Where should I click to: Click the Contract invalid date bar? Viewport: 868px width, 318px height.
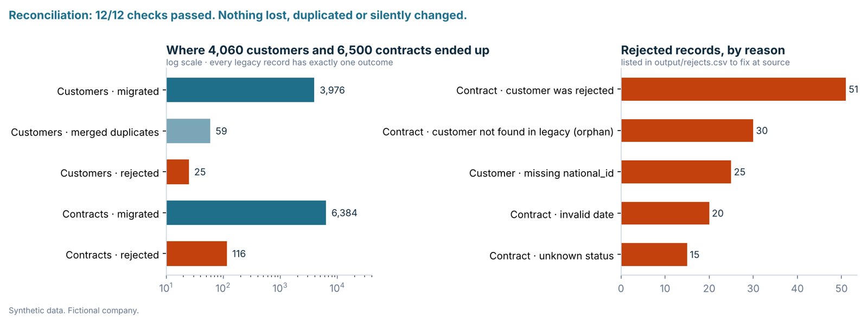coord(666,213)
